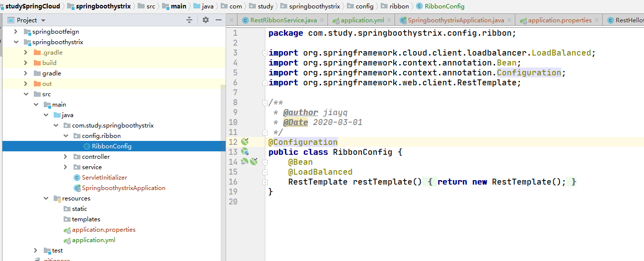
Task: Click the Project panel vertical scrollbar
Action: [223, 172]
